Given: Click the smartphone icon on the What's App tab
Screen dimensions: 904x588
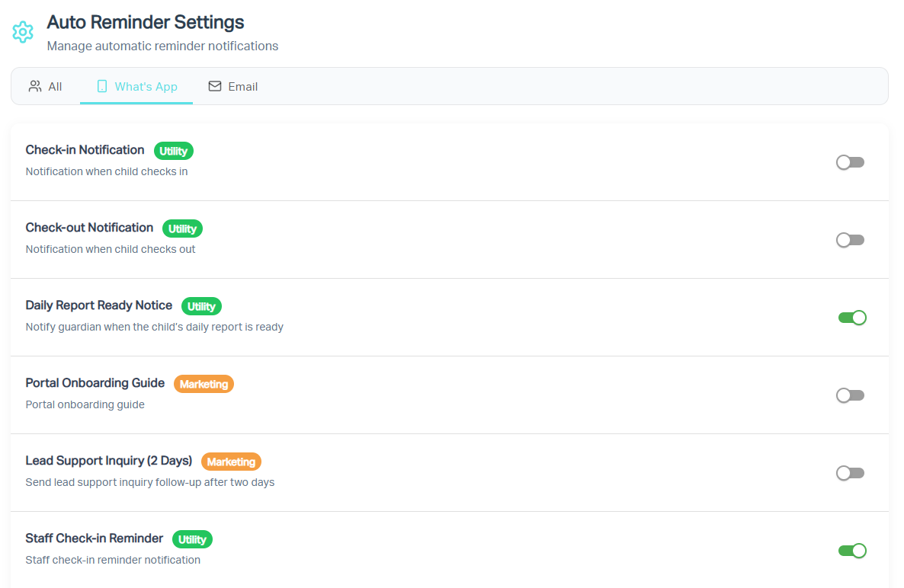Looking at the screenshot, I should 102,86.
